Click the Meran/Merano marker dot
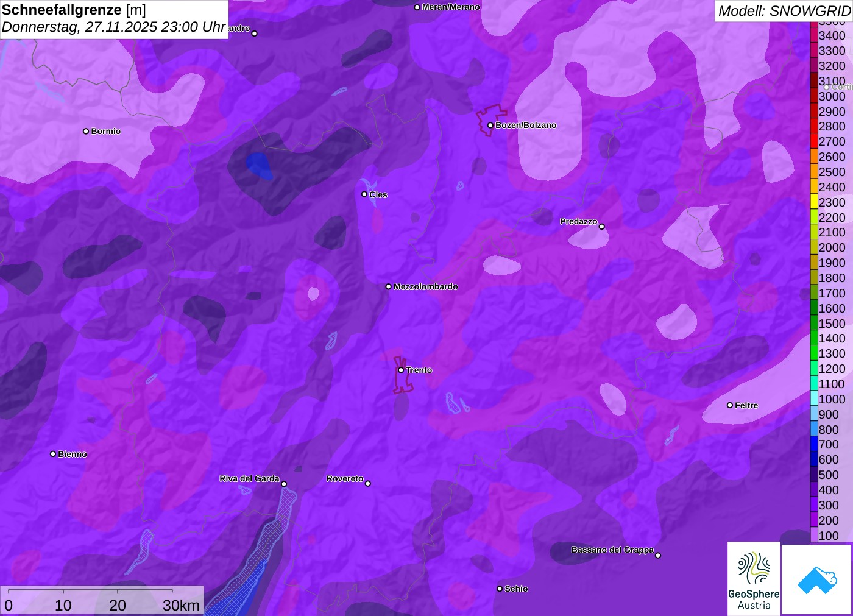Screen dimensions: 853x616 417,7
